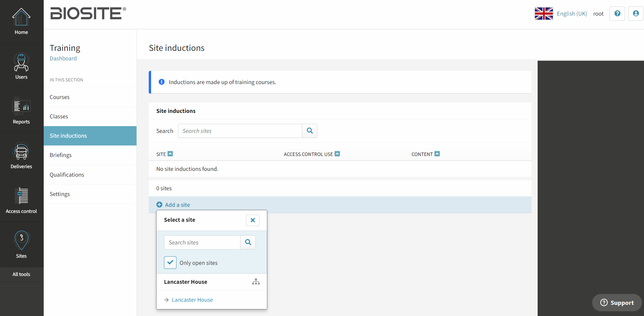Open the Users section
The width and height of the screenshot is (644, 316).
click(x=21, y=66)
